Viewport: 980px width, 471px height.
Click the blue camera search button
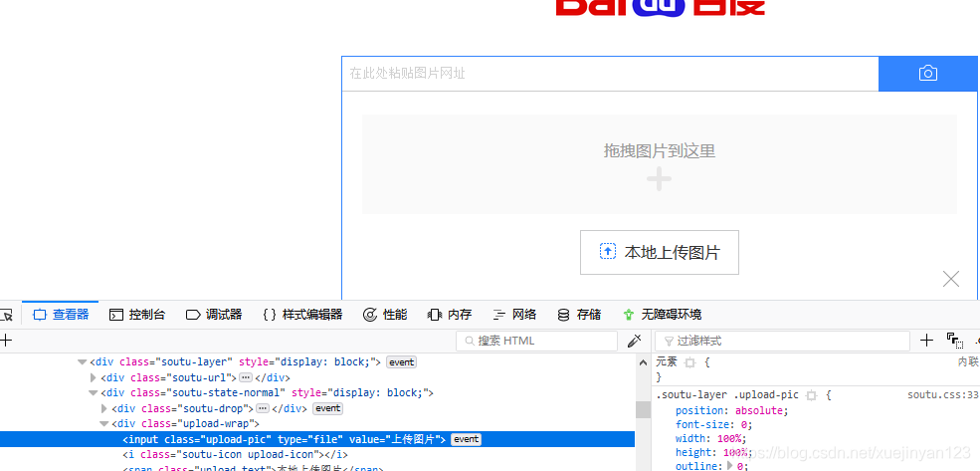pos(928,73)
